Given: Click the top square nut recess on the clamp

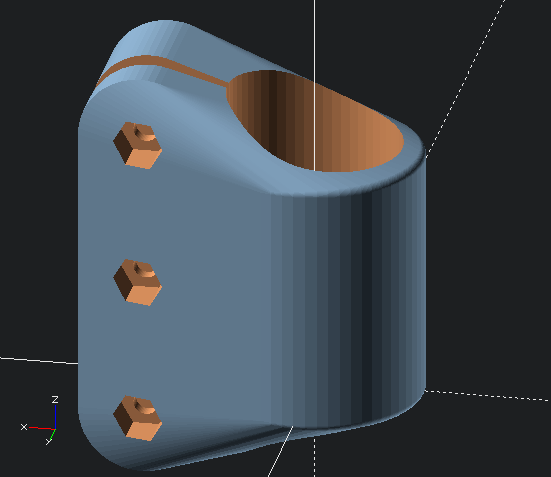Looking at the screenshot, I should point(137,146).
